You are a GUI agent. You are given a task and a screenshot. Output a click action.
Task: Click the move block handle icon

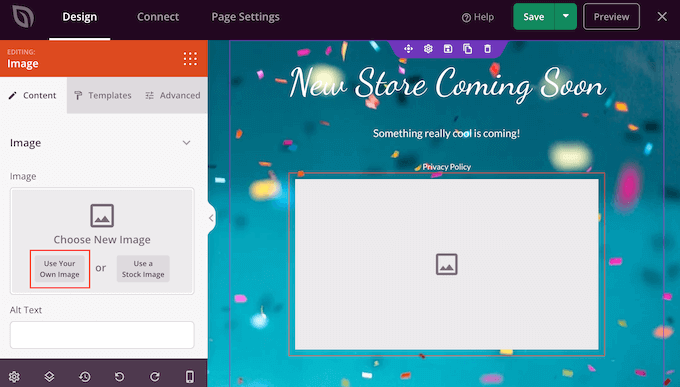(408, 49)
